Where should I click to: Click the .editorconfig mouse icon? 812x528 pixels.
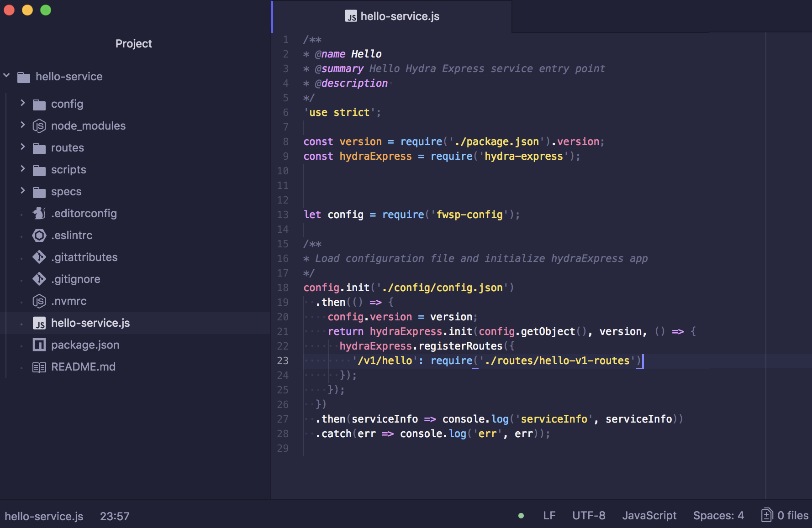[x=39, y=214]
